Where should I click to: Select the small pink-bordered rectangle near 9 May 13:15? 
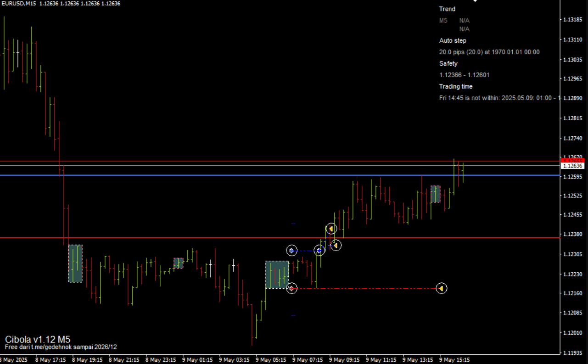(x=435, y=194)
